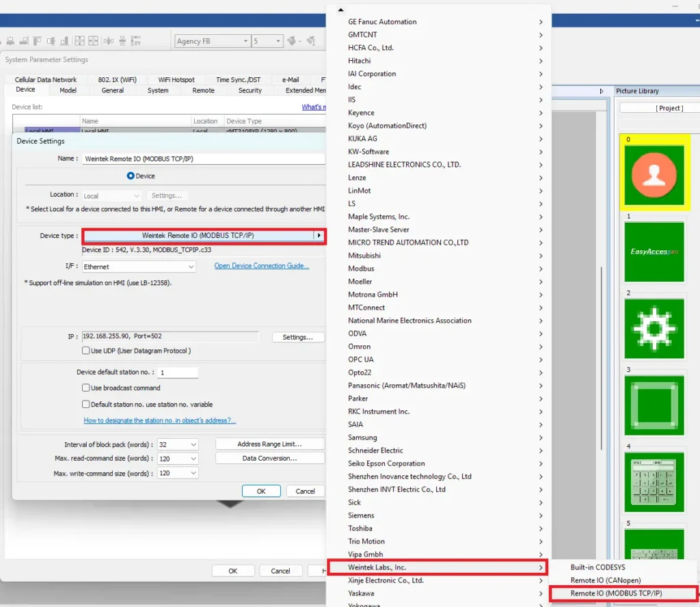Image resolution: width=700 pixels, height=607 pixels.
Task: Switch to the Security tab
Action: click(250, 90)
